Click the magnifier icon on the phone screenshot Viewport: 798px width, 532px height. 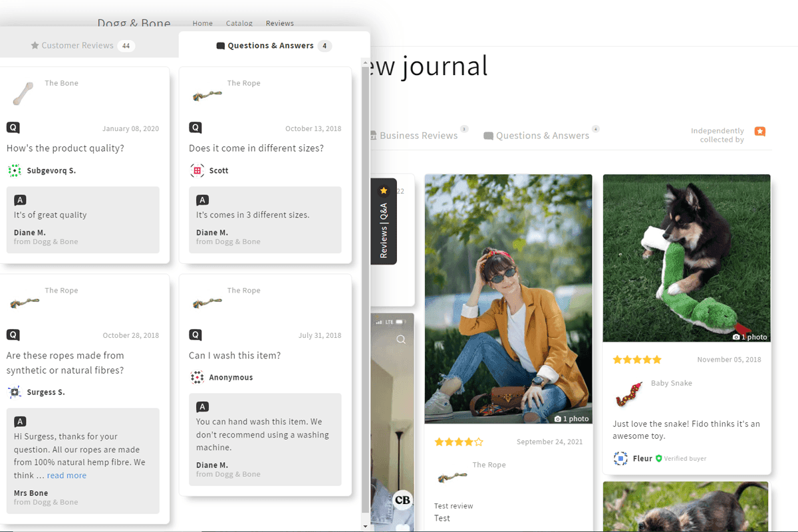pos(401,340)
